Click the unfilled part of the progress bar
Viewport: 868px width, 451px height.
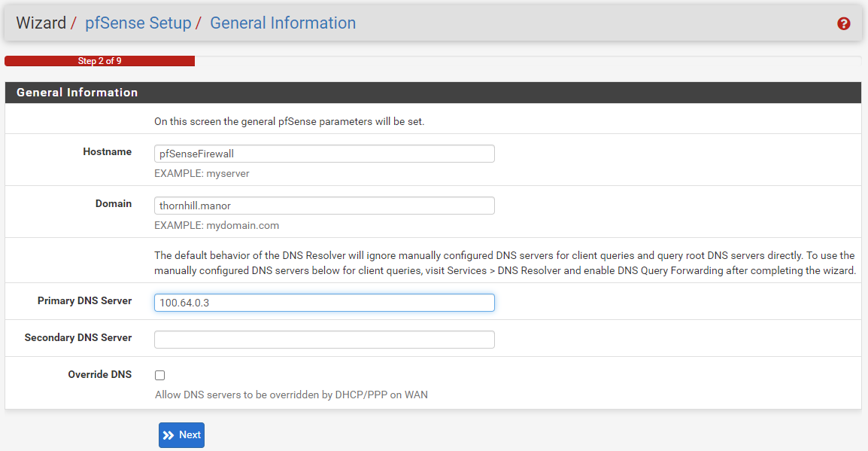tap(528, 61)
